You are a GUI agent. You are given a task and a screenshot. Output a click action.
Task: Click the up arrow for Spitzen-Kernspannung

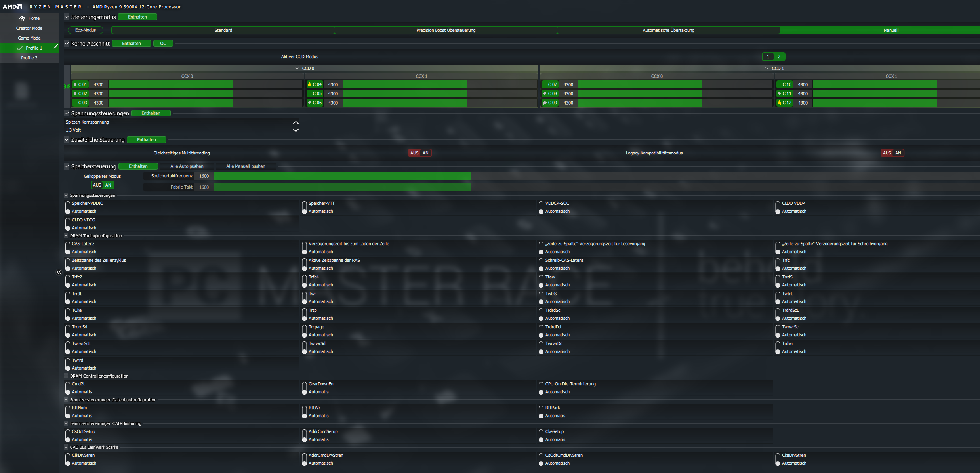(296, 123)
